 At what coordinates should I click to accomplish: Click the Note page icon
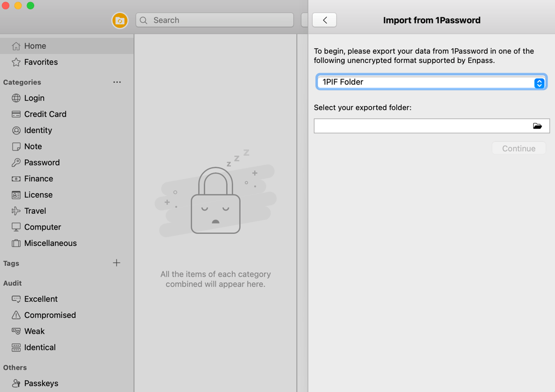pos(16,146)
